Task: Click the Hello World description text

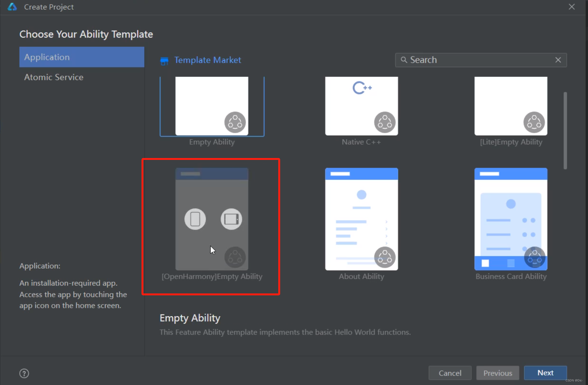Action: [x=285, y=332]
